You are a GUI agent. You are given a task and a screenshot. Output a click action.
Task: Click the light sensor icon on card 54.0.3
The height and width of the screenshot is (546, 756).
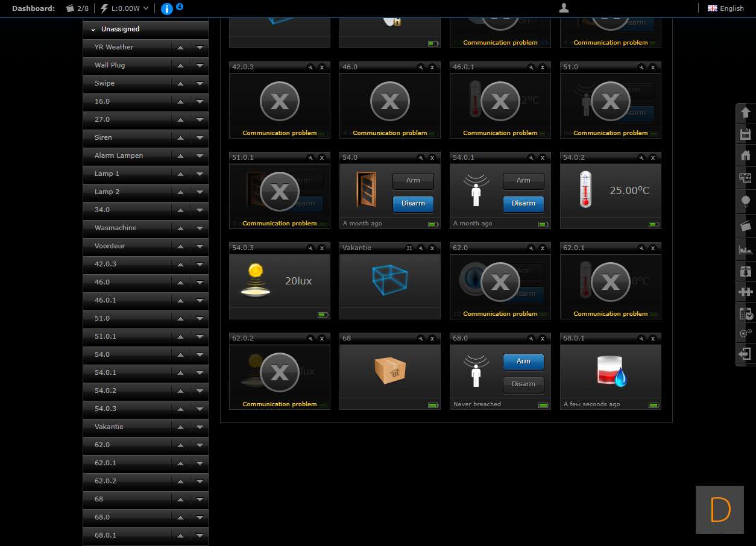[256, 280]
